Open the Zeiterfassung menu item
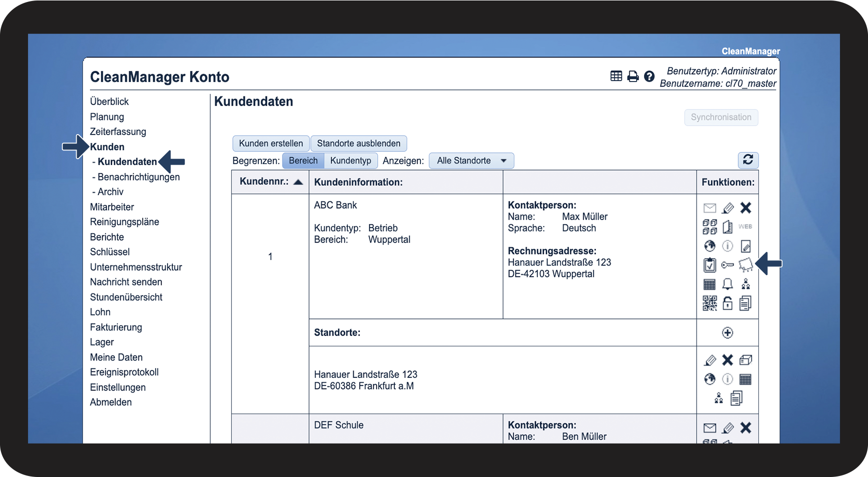Screen dimensions: 868x477 pyautogui.click(x=118, y=132)
